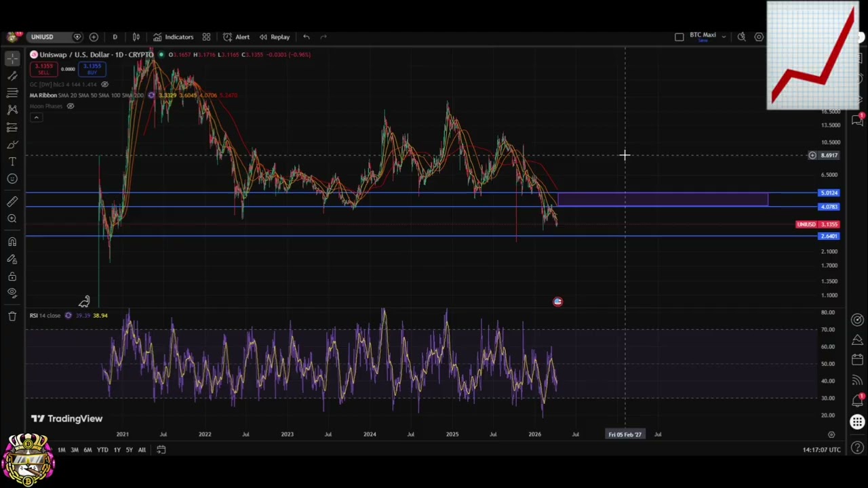Activate the text annotation tool
Screen dimensions: 868x488
click(12, 161)
